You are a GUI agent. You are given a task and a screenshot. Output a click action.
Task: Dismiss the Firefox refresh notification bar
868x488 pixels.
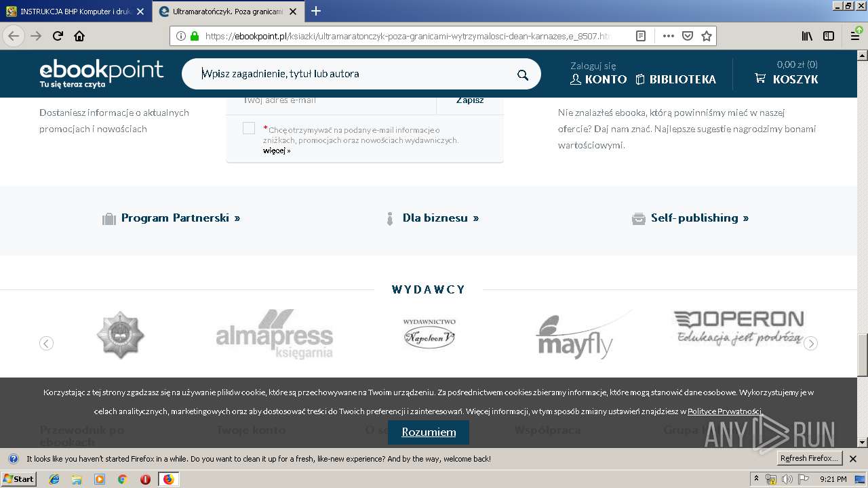[853, 459]
